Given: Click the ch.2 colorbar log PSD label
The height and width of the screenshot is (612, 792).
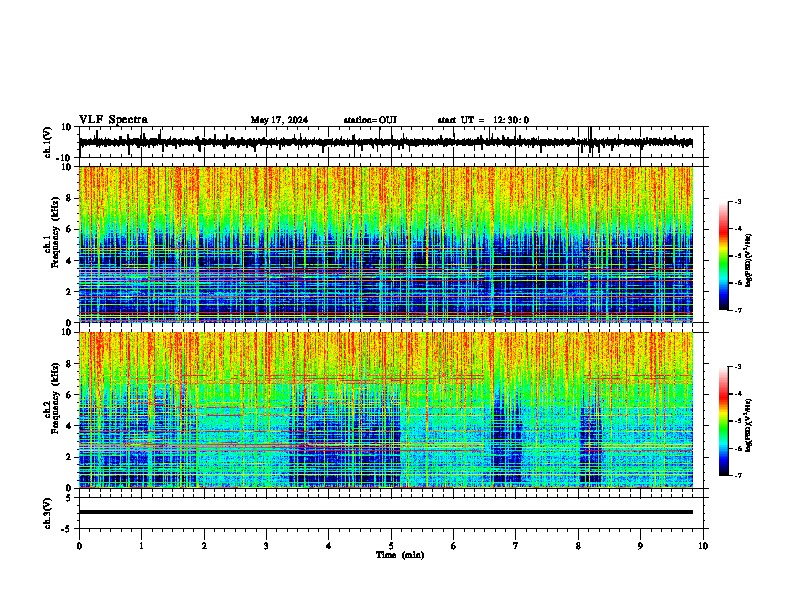Looking at the screenshot, I should point(749,425).
